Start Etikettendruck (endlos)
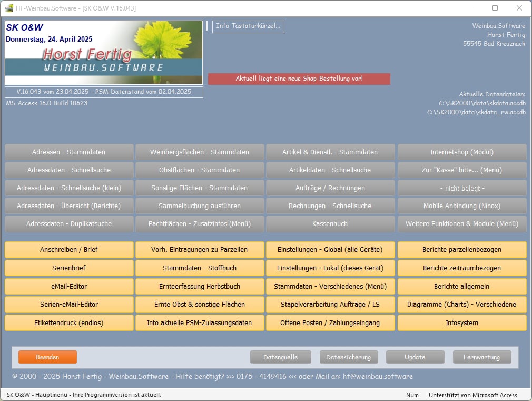The image size is (532, 401). click(x=68, y=322)
